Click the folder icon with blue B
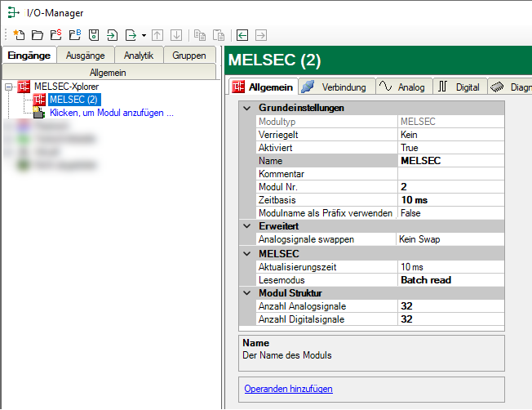532x410 pixels. (75, 35)
